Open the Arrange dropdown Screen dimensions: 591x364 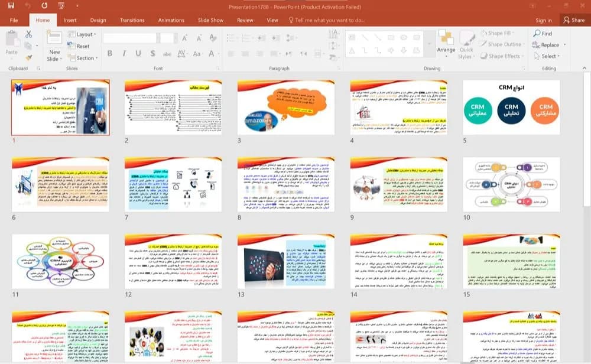click(x=446, y=44)
